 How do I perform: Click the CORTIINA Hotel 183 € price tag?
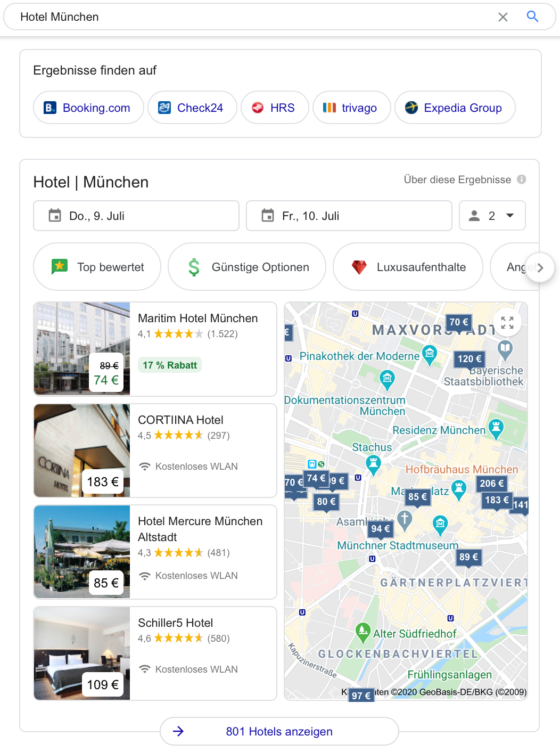tap(103, 482)
